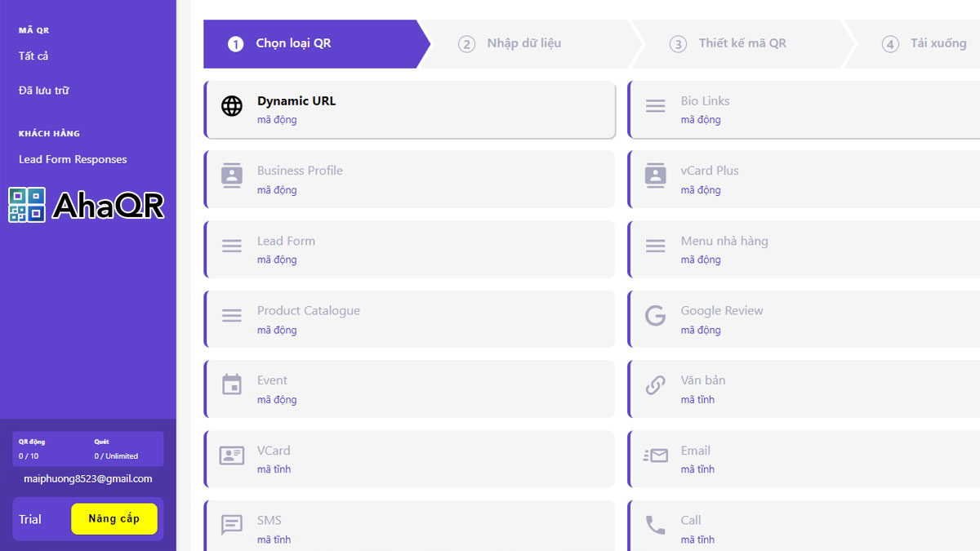Image resolution: width=980 pixels, height=551 pixels.
Task: Open the AhaQR logo in sidebar
Action: pyautogui.click(x=87, y=206)
